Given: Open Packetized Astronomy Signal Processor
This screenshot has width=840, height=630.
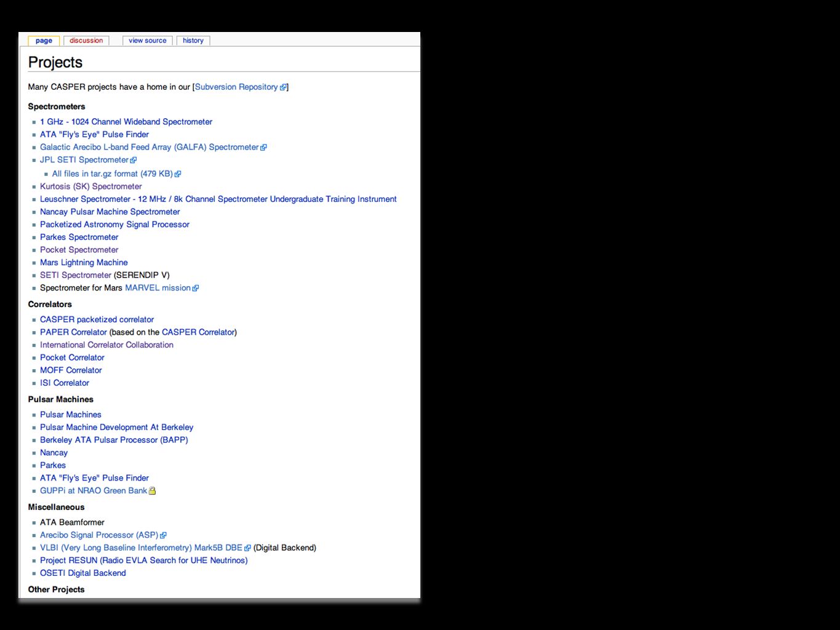Looking at the screenshot, I should pos(114,225).
